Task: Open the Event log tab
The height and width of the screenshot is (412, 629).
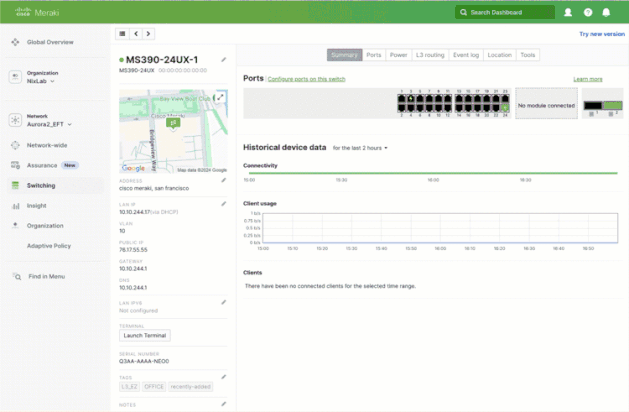Action: click(466, 55)
